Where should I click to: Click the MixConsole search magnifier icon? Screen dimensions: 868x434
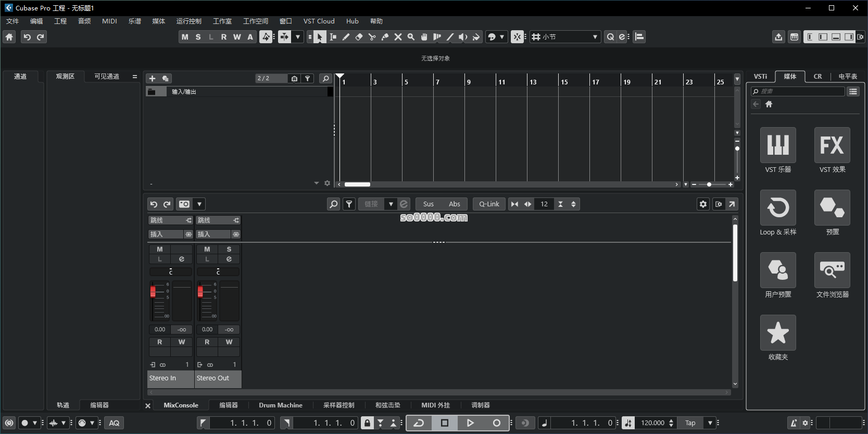click(x=334, y=204)
